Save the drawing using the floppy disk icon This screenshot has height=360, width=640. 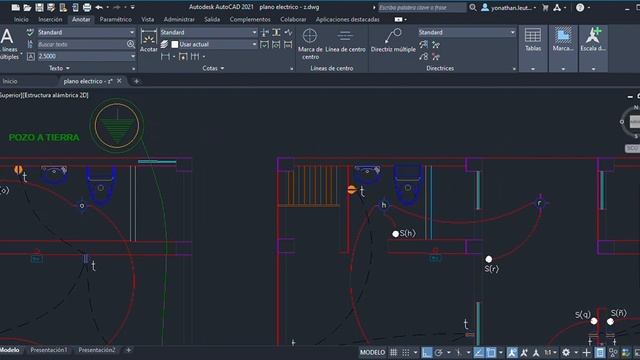(x=39, y=7)
